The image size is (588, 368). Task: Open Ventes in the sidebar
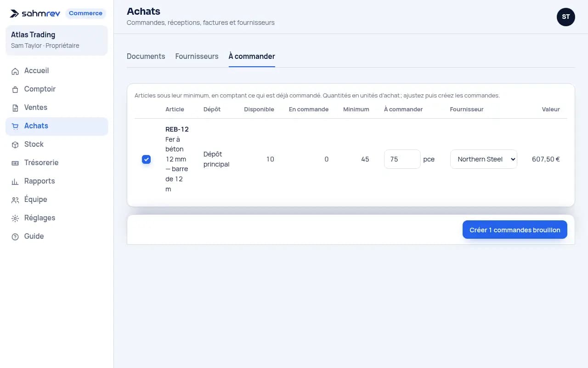tap(57, 108)
